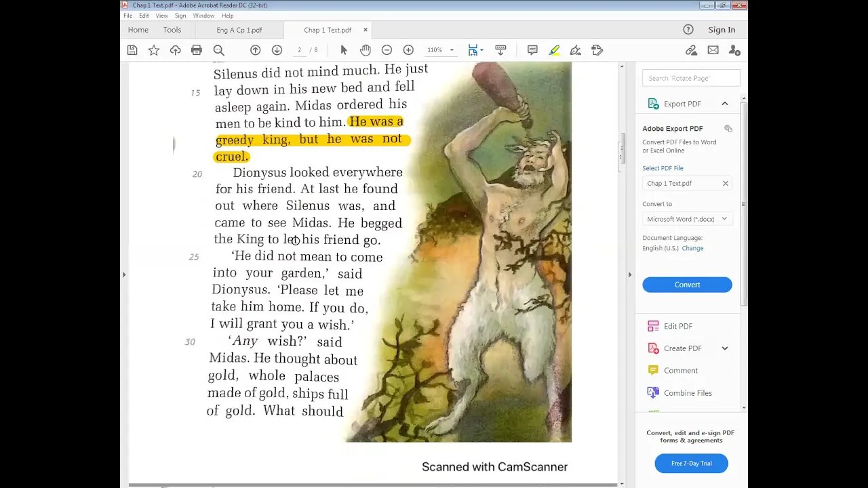Click the tools pane vertical scrollbar
This screenshot has width=868, height=488.
click(x=744, y=203)
